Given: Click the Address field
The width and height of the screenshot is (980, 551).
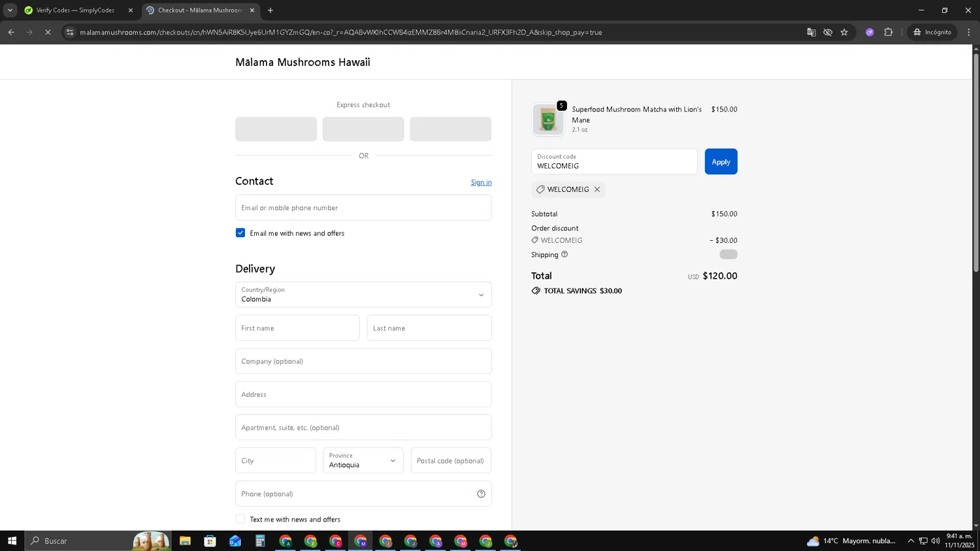Looking at the screenshot, I should 363,394.
